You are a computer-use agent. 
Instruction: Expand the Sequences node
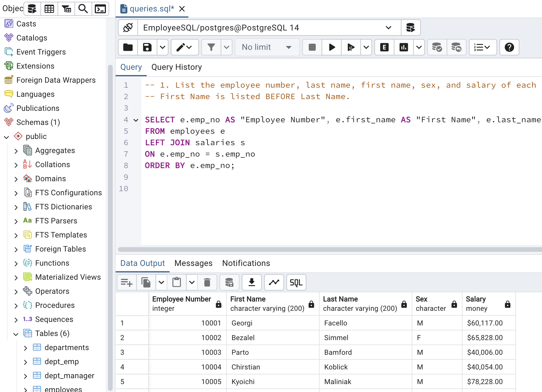16,320
